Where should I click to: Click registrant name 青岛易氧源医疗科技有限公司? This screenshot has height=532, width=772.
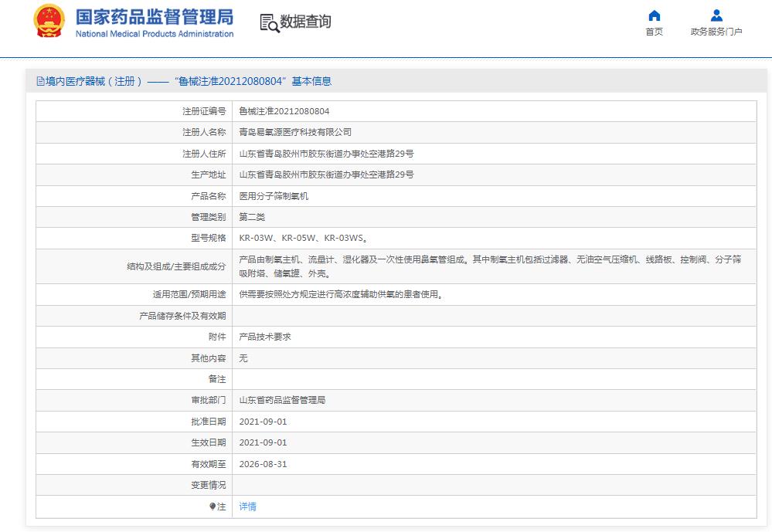click(x=294, y=132)
